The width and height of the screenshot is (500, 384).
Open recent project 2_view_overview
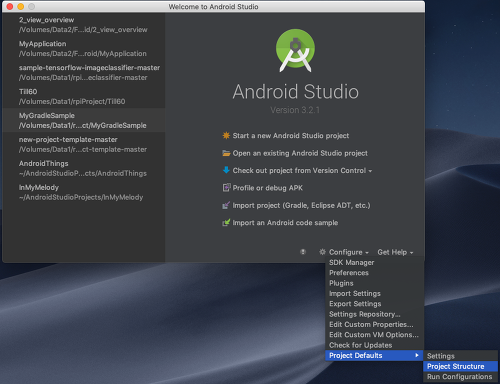(x=84, y=25)
